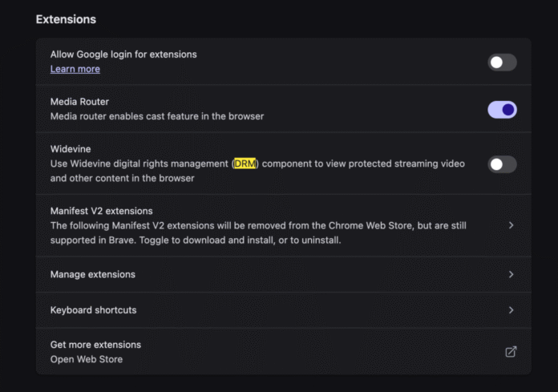Click the highlighted DRM search match
This screenshot has height=392, width=558.
[245, 164]
